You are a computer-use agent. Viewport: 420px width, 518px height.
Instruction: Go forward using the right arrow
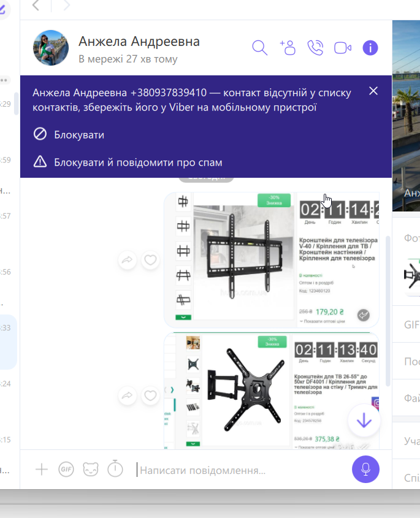(66, 6)
